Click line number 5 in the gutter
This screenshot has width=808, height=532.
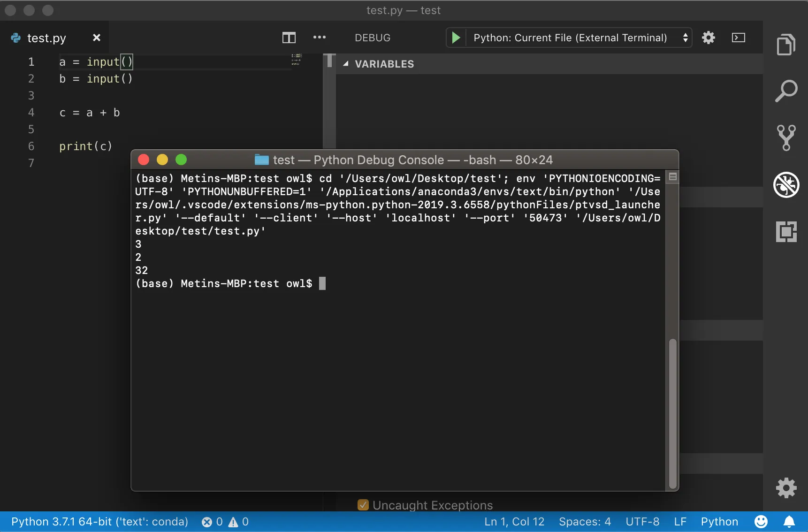pos(31,129)
